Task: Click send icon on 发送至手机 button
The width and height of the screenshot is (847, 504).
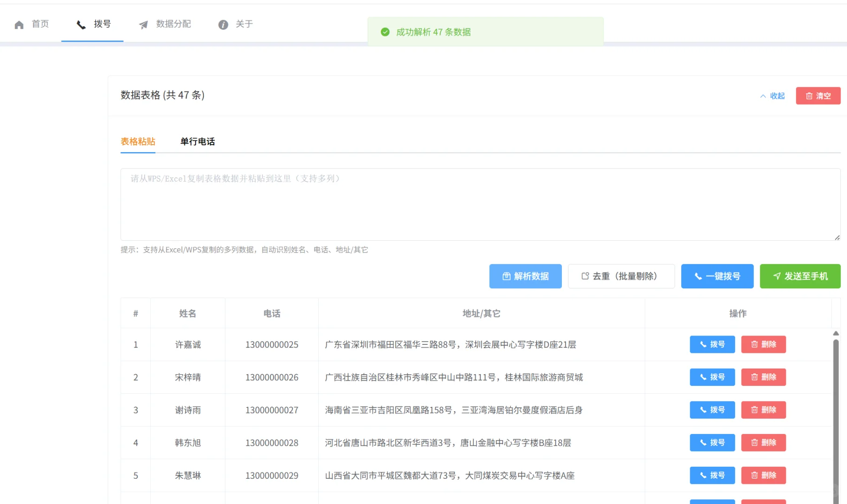Action: click(x=777, y=276)
